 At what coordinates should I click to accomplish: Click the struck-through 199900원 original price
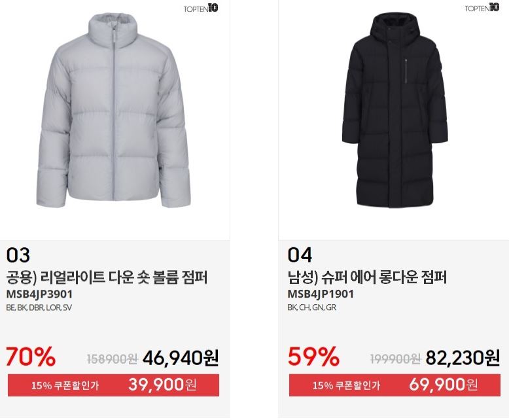point(396,359)
